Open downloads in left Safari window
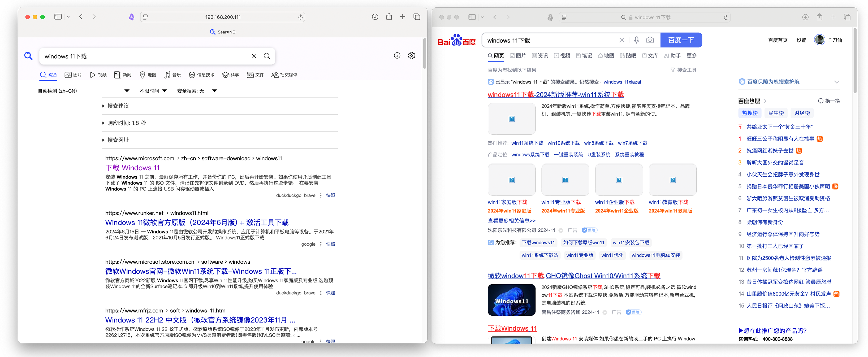 (x=375, y=17)
